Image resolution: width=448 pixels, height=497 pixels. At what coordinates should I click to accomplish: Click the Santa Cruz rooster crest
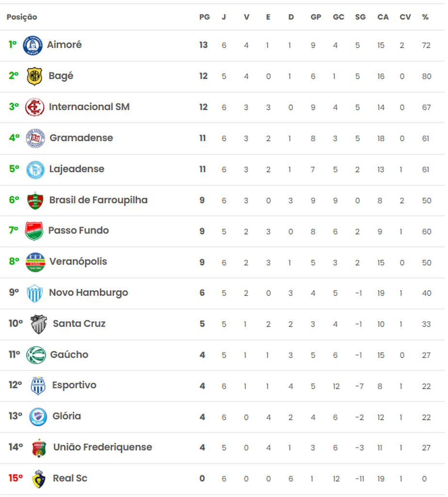click(x=39, y=324)
